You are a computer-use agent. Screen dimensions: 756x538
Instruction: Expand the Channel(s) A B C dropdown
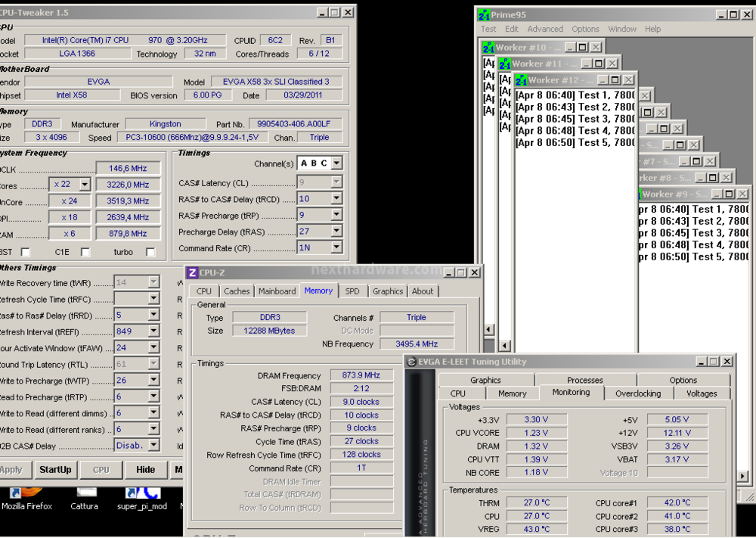coord(336,163)
